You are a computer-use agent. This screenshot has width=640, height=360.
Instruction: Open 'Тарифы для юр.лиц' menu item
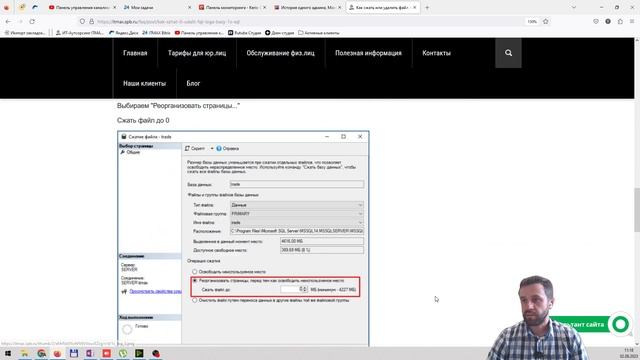pyautogui.click(x=197, y=53)
